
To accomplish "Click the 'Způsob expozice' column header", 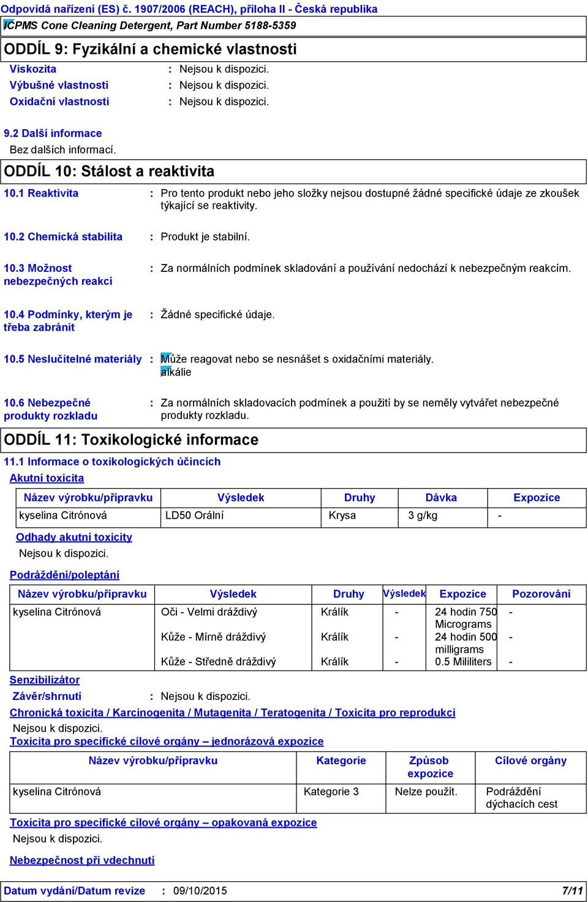I will coord(429,767).
